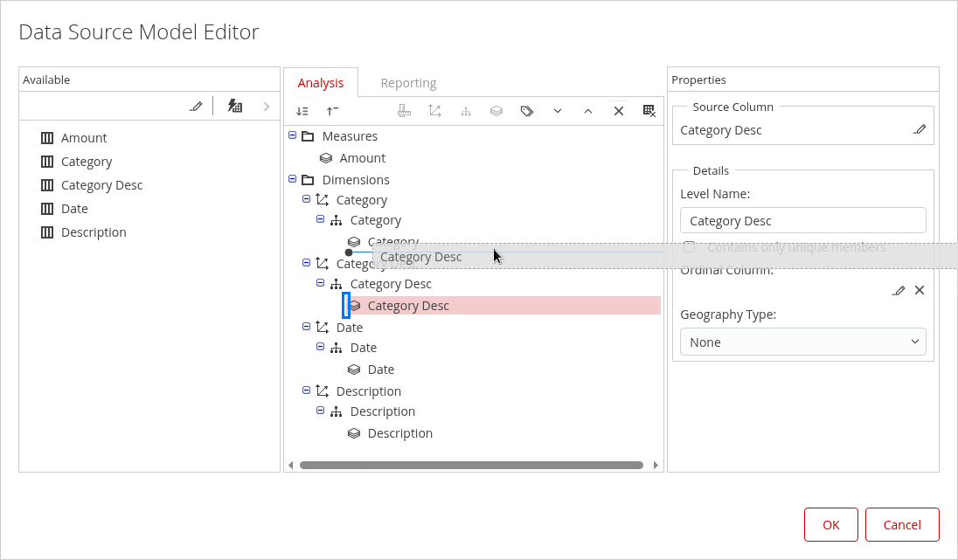Move the selected level up
The height and width of the screenshot is (560, 958).
point(587,111)
